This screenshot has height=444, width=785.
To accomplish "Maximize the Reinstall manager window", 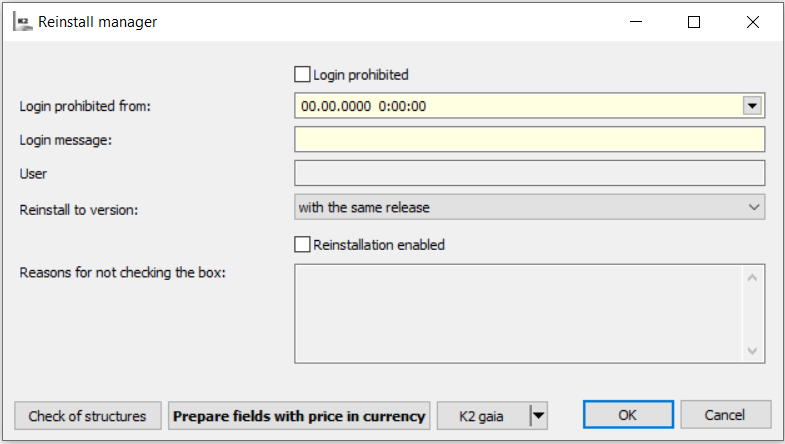I will (694, 21).
